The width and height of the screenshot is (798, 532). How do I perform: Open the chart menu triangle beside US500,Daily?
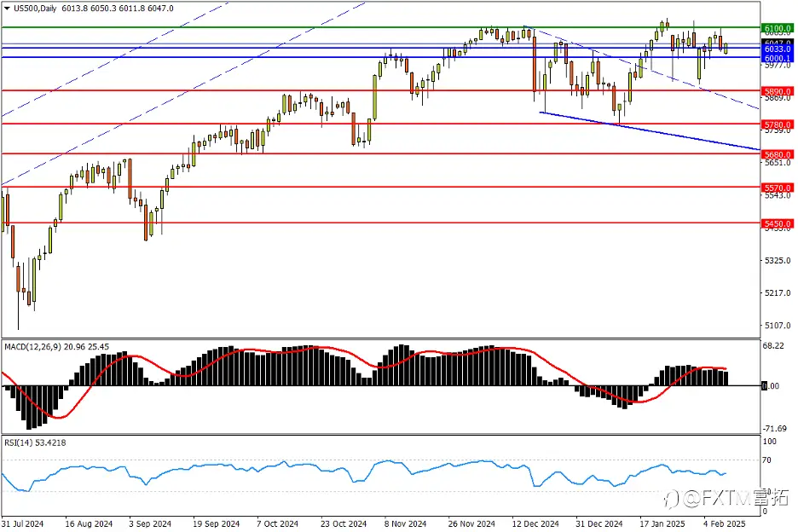[7, 9]
